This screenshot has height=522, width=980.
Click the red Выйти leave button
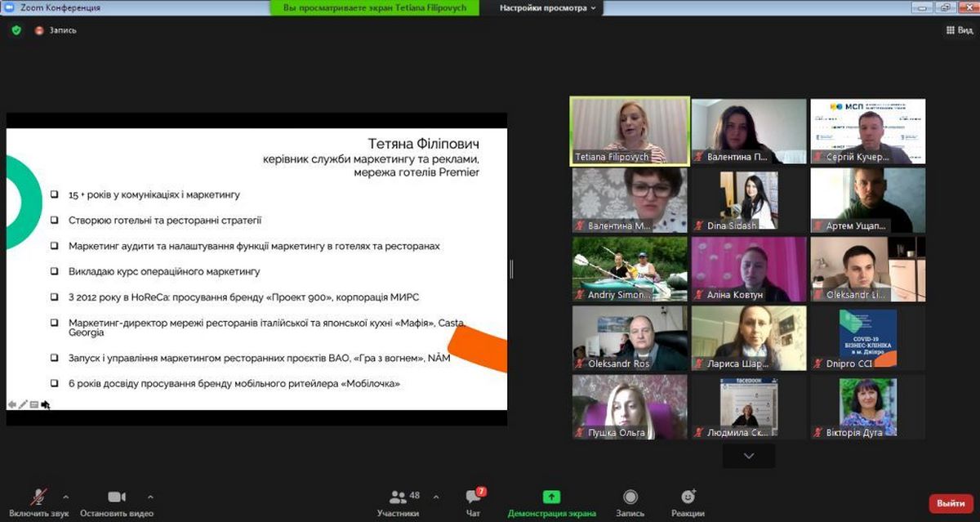(951, 503)
